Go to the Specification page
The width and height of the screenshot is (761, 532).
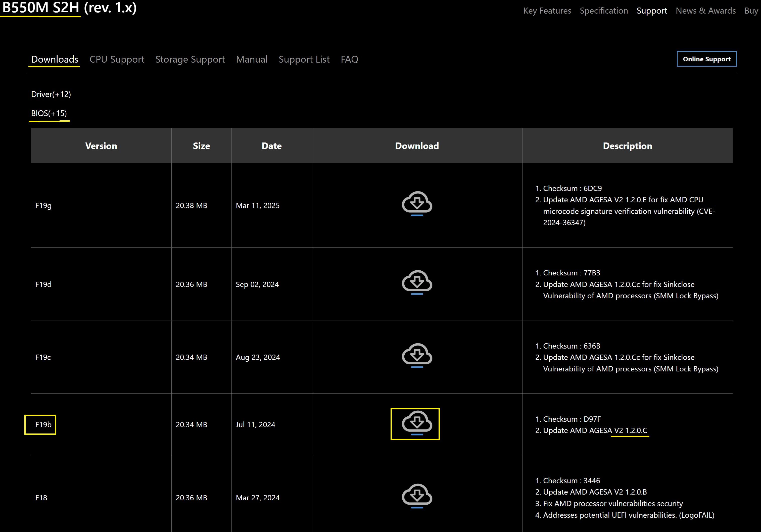[x=604, y=11]
